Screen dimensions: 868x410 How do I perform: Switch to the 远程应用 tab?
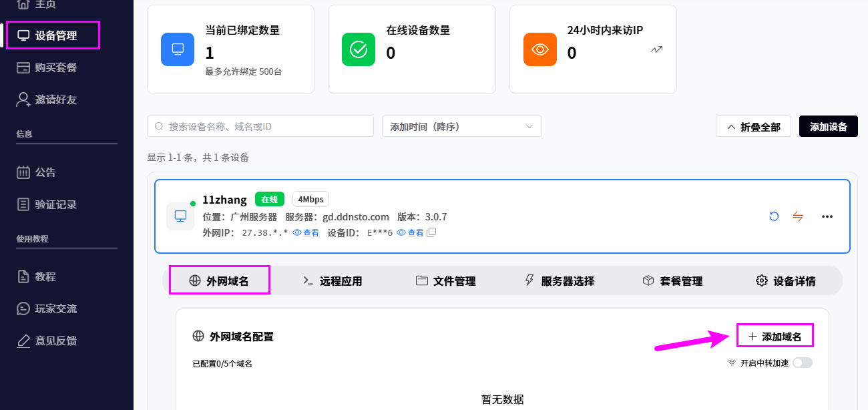coord(333,281)
